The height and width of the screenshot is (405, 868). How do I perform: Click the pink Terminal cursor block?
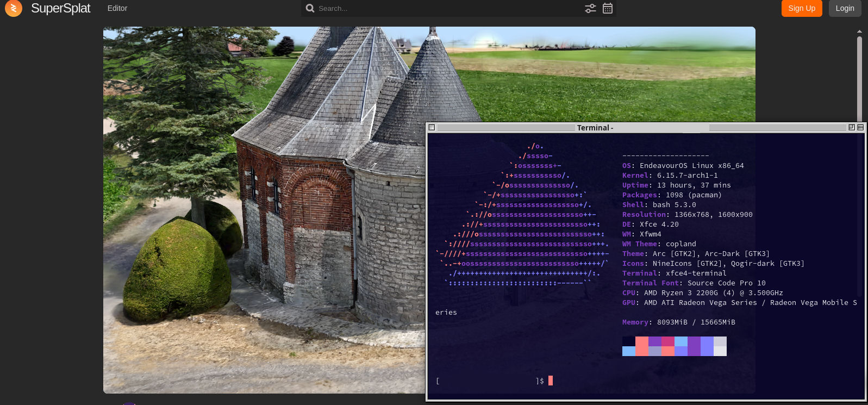pyautogui.click(x=551, y=381)
